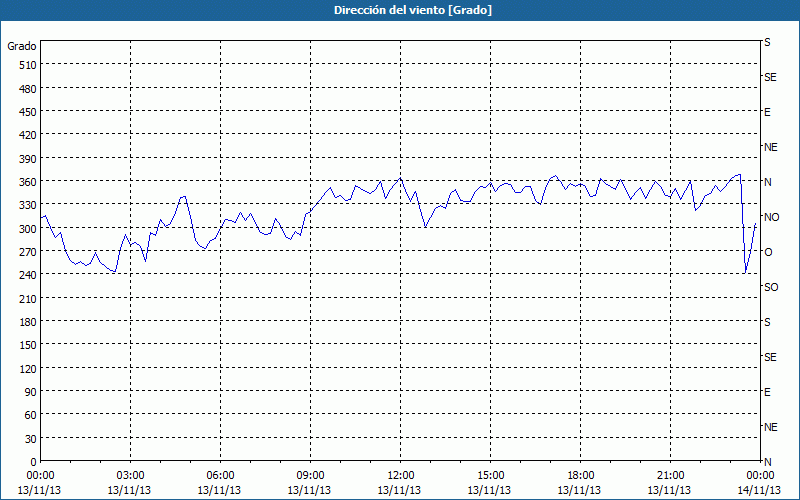Select the 0 y-axis origin value
Screen dimensions: 800x500
34,462
